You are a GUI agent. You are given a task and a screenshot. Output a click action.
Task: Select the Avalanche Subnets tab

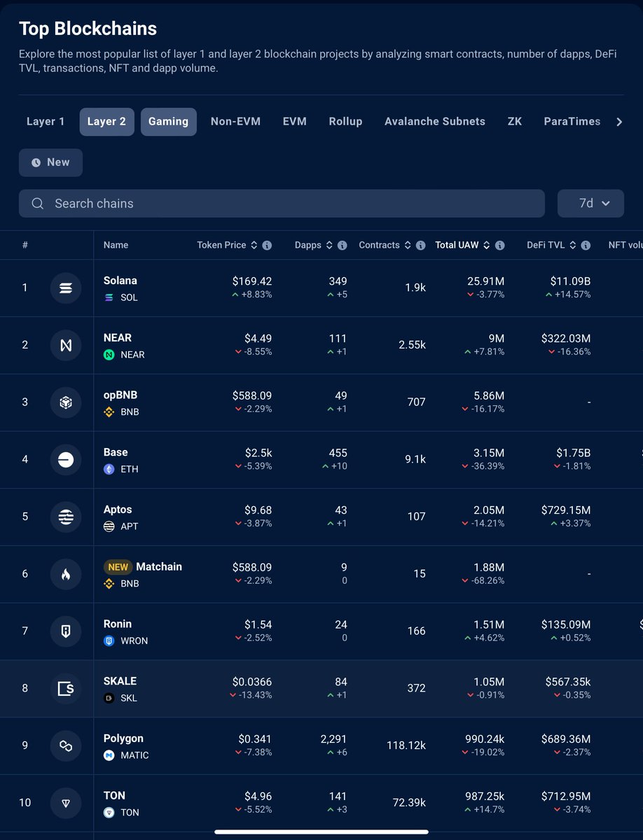point(435,122)
